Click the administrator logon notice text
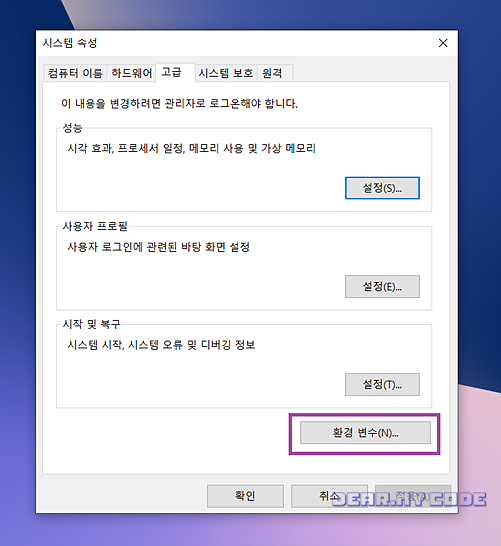 tap(179, 103)
